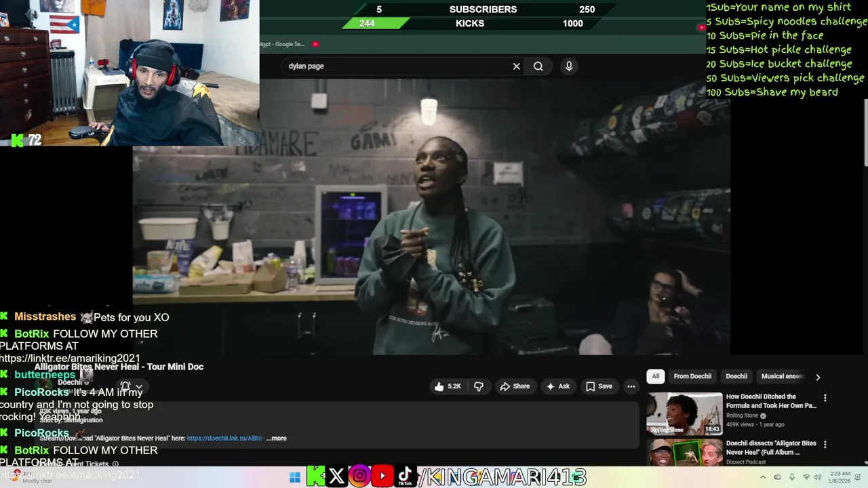The image size is (868, 488).
Task: Switch to the YouTube browser tab icon
Action: pyautogui.click(x=315, y=44)
